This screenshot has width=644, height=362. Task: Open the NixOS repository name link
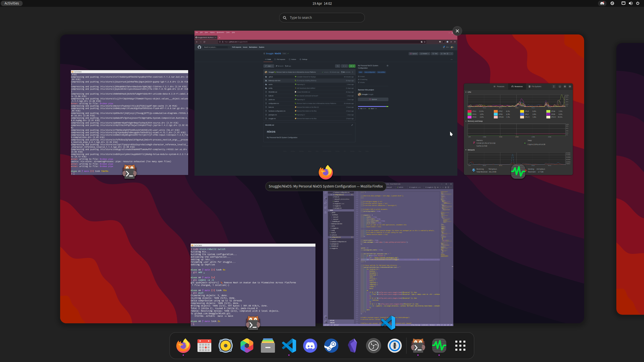(278, 54)
